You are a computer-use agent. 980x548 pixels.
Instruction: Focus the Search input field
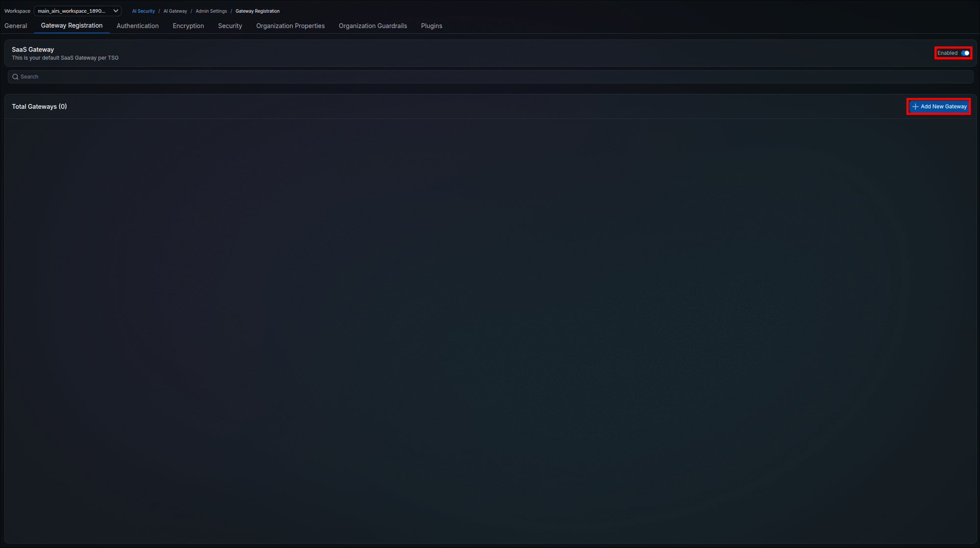tap(490, 77)
